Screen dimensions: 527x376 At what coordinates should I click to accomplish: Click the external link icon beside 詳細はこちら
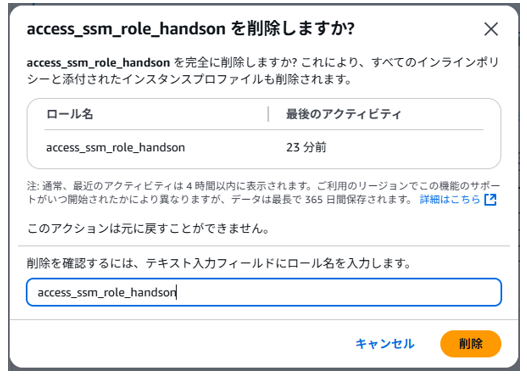coord(490,200)
